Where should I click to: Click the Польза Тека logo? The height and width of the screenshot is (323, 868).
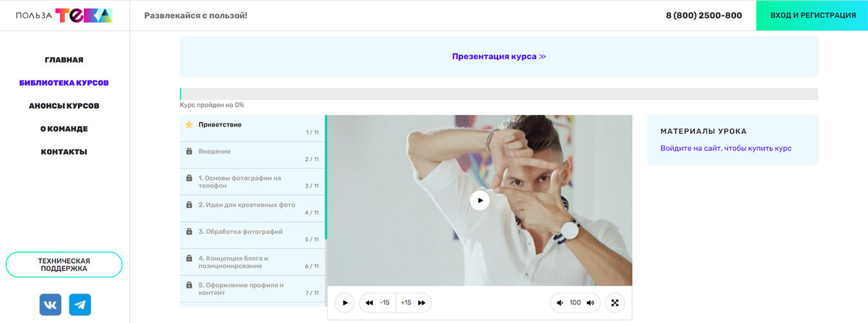(x=64, y=15)
